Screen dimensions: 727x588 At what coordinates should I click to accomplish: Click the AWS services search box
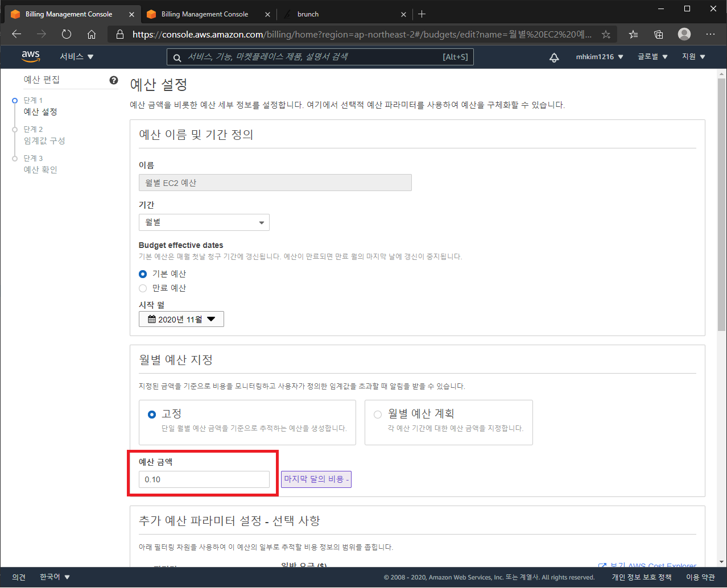(320, 57)
